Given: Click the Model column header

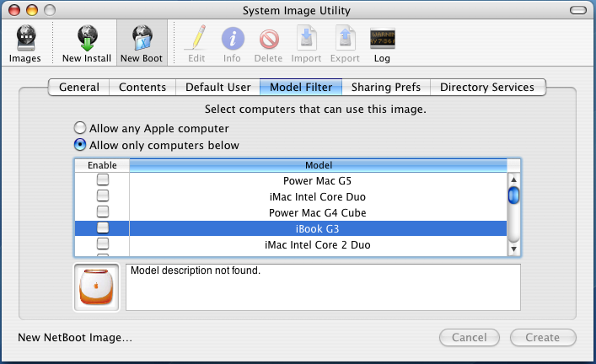Looking at the screenshot, I should (318, 165).
